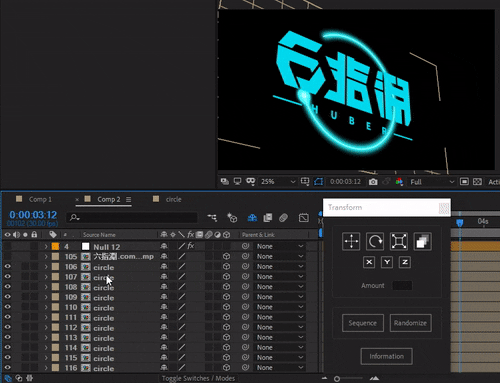Image resolution: width=500 pixels, height=383 pixels.
Task: Click Toggle Switches / Modes button
Action: pos(198,378)
